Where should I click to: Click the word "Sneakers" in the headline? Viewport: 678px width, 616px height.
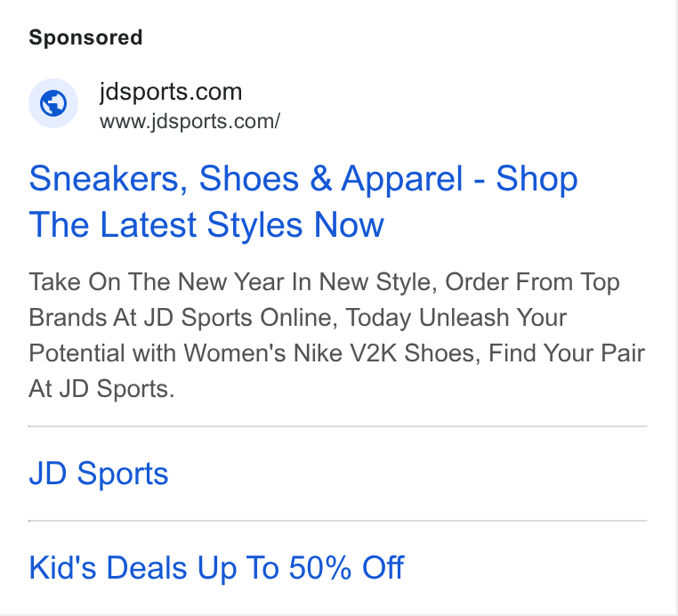point(109,179)
